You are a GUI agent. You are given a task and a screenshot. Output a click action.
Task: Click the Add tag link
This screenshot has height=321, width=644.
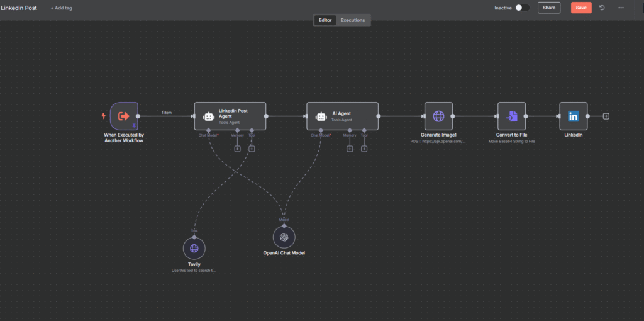[60, 8]
